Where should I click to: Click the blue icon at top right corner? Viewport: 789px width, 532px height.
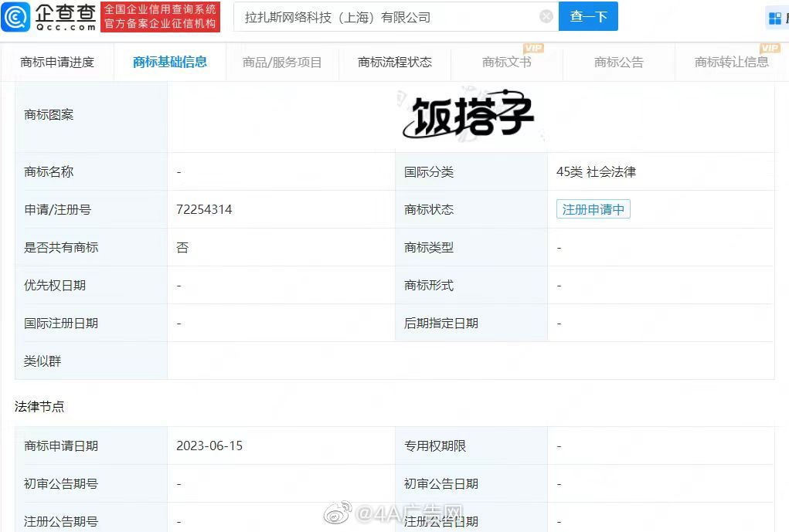point(775,18)
